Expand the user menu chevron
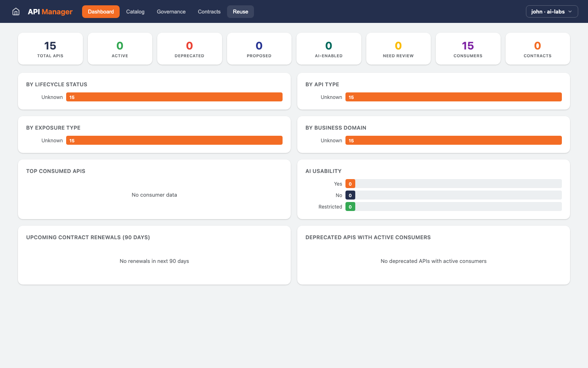The width and height of the screenshot is (588, 368). click(x=570, y=11)
